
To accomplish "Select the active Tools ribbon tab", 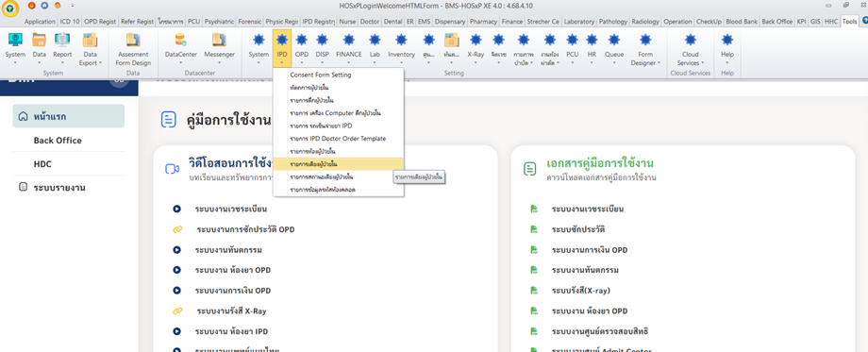I will (849, 22).
